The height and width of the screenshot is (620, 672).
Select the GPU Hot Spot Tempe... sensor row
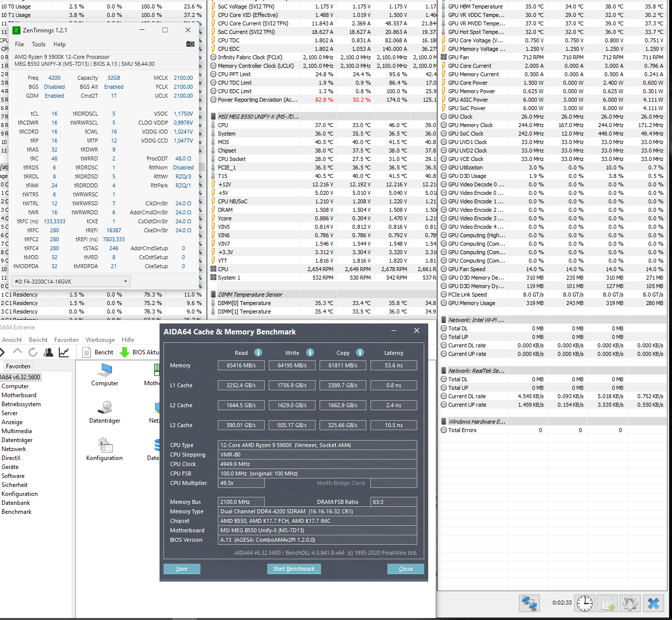[553, 32]
